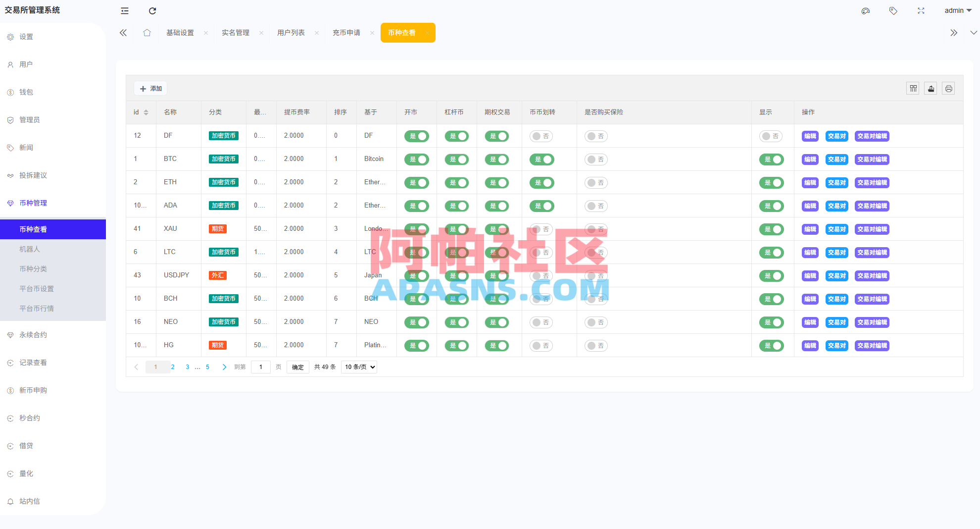
Task: Click the sidebar collapse menu icon
Action: point(125,11)
